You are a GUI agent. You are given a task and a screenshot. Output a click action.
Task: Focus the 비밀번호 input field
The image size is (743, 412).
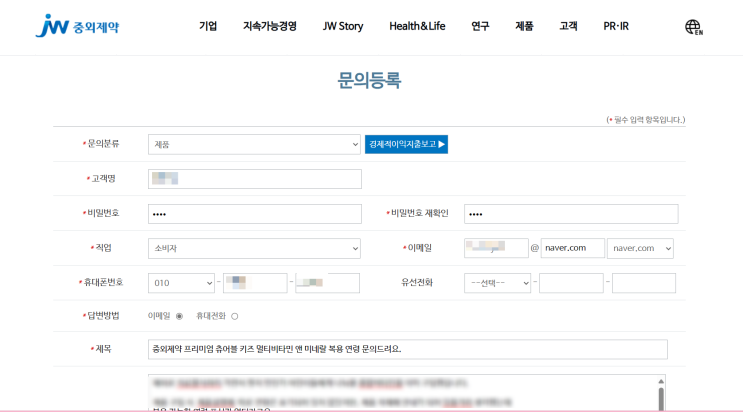click(255, 214)
